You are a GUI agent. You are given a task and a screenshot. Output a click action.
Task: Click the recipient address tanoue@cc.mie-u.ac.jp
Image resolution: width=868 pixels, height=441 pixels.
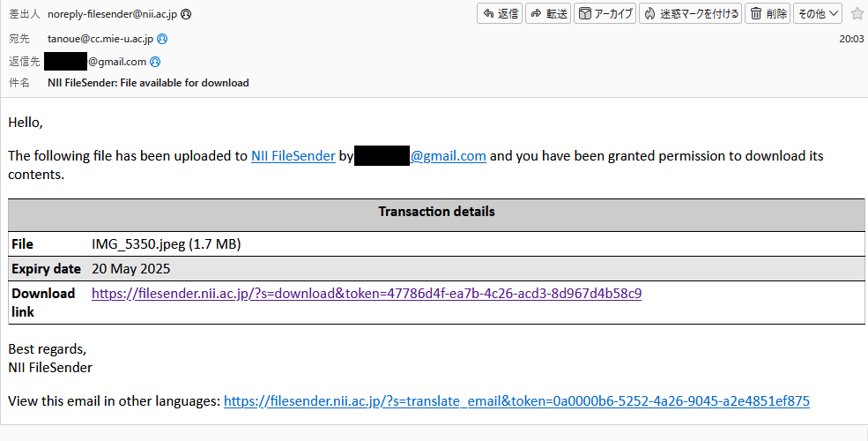(x=100, y=39)
